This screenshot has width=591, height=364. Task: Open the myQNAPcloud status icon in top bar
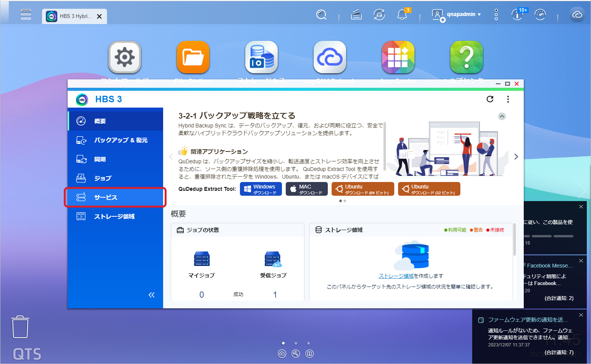577,14
